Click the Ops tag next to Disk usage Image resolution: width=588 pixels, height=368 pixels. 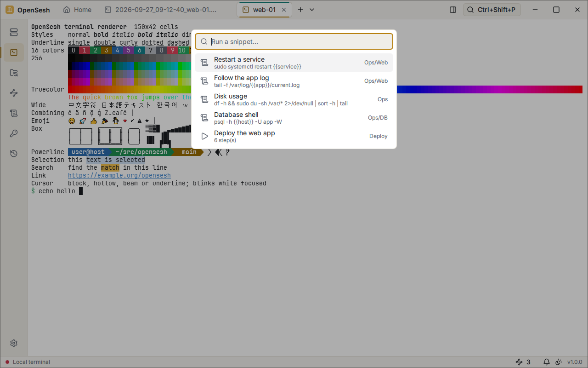[383, 99]
